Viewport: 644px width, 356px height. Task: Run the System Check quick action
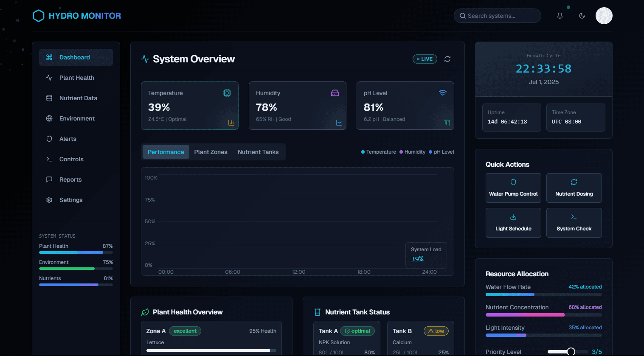tap(574, 222)
